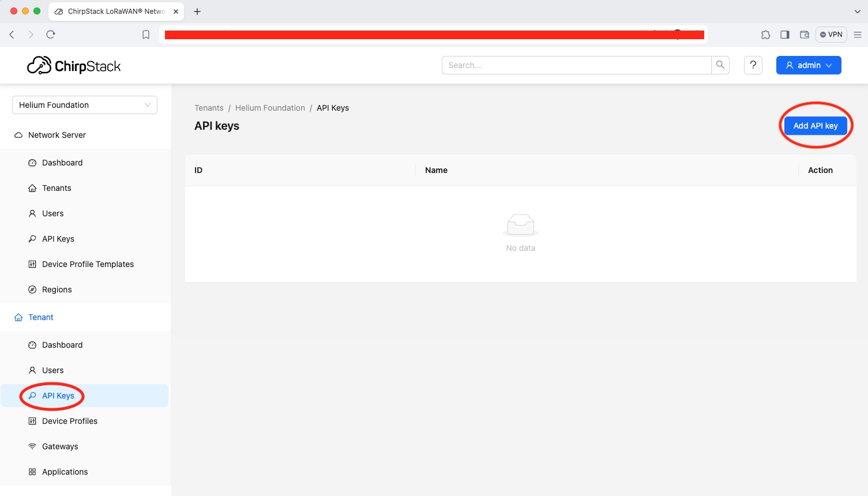Toggle the VPN button
This screenshot has width=868, height=496.
point(831,35)
